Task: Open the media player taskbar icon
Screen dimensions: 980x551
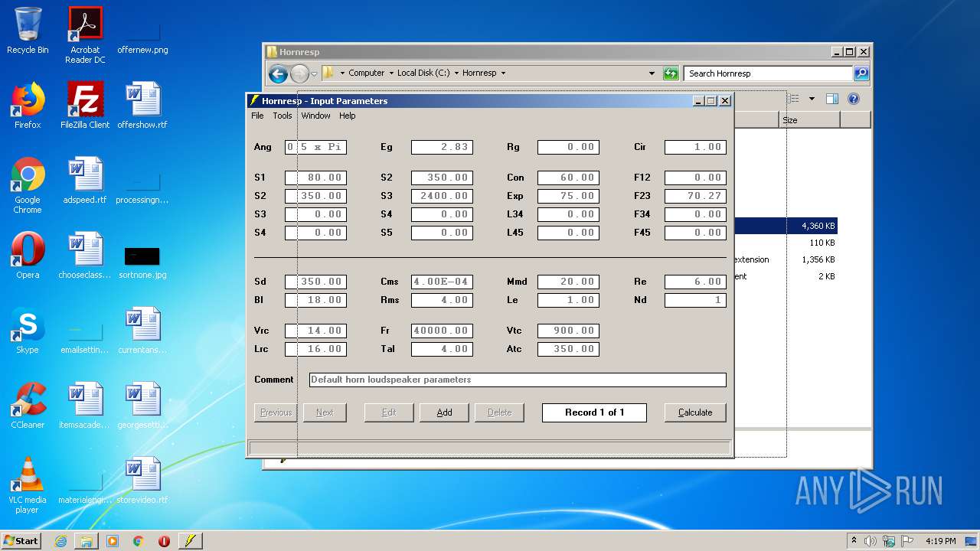Action: coord(113,541)
